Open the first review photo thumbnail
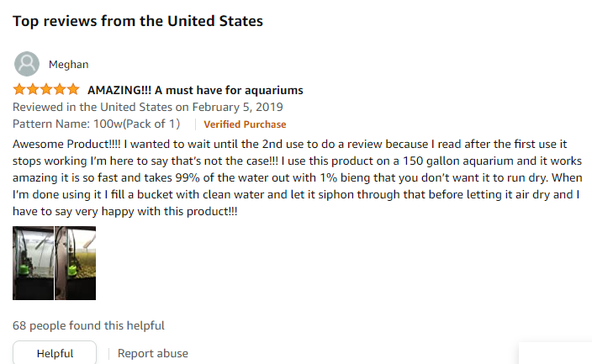This screenshot has width=592, height=364. click(x=33, y=263)
